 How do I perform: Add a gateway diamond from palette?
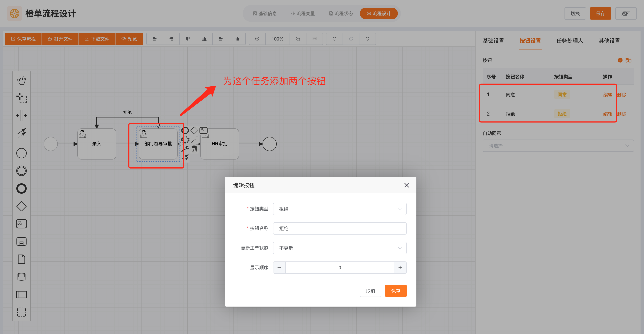pos(22,206)
